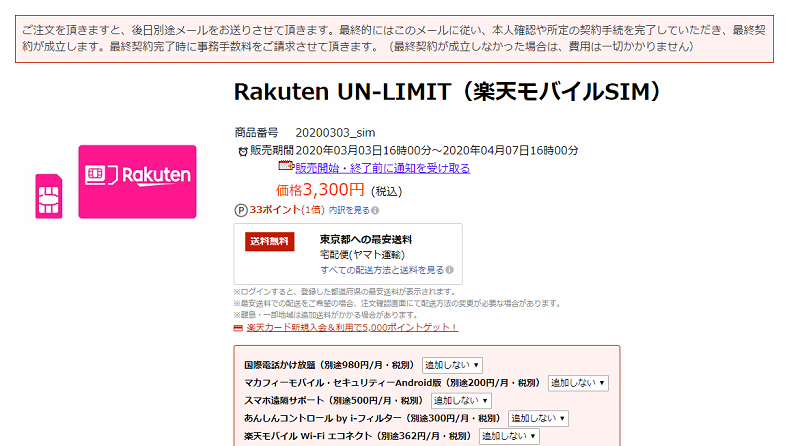The image size is (800, 446).
Task: Click 33ポイント(1倍) text
Action: [287, 210]
